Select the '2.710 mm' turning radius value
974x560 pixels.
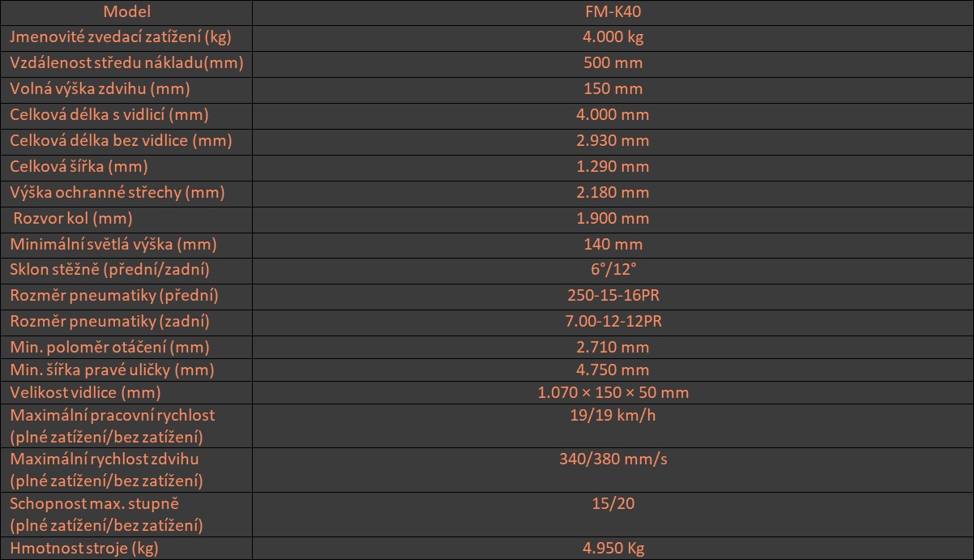coord(613,348)
